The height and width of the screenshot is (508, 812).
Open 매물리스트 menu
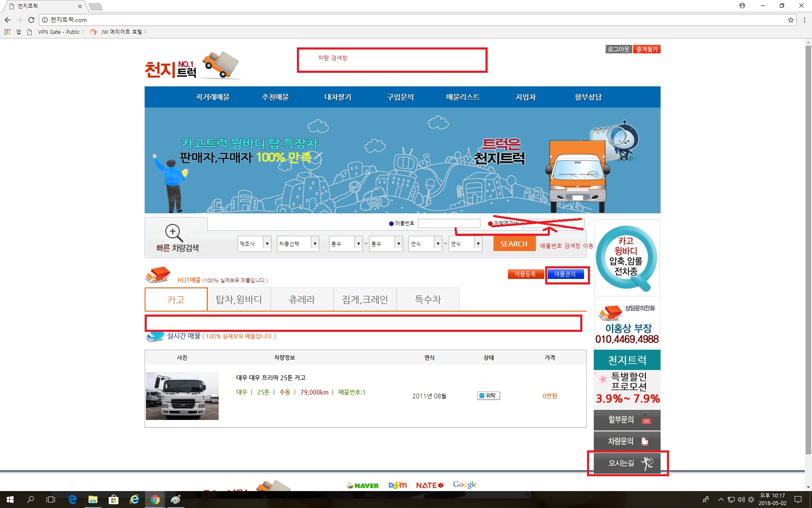[x=463, y=97]
